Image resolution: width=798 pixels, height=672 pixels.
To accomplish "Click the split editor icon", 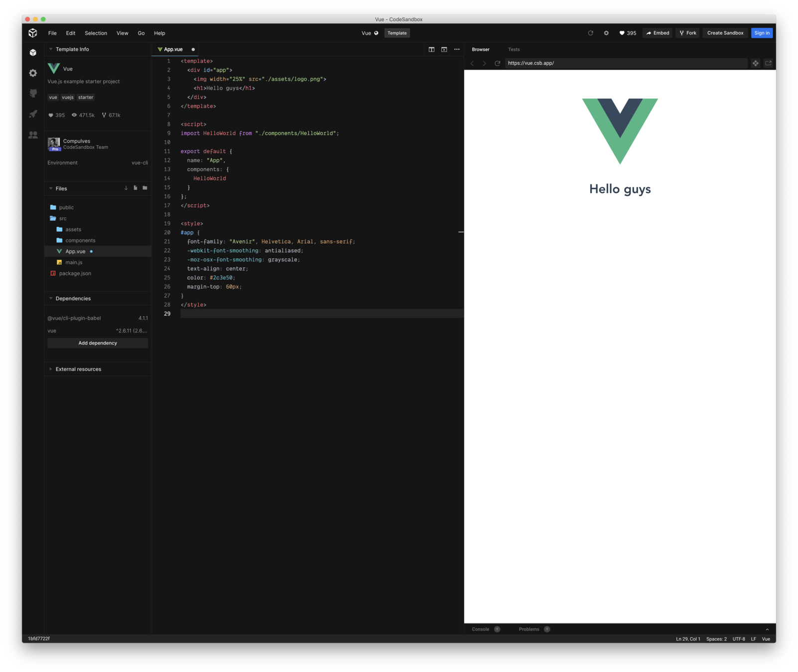I will coord(431,49).
